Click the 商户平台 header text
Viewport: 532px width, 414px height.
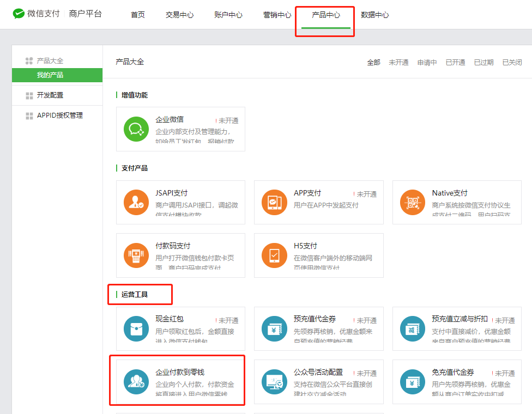[x=85, y=14]
